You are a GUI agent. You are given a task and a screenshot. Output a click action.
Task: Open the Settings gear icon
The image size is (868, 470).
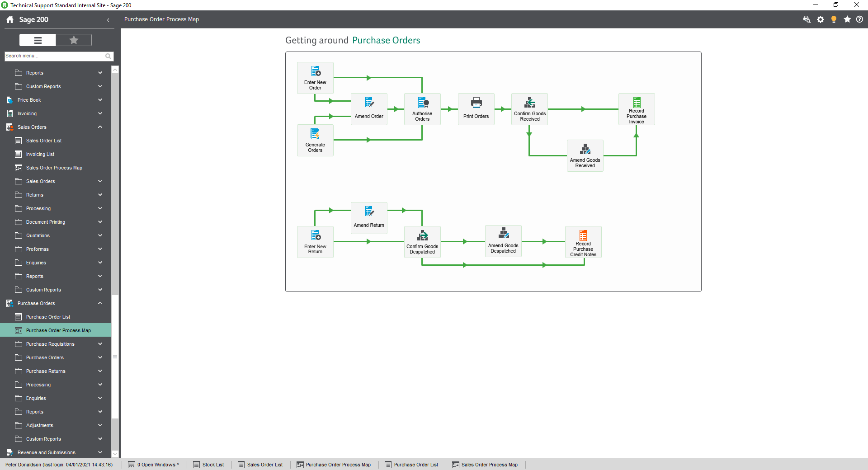coord(821,19)
